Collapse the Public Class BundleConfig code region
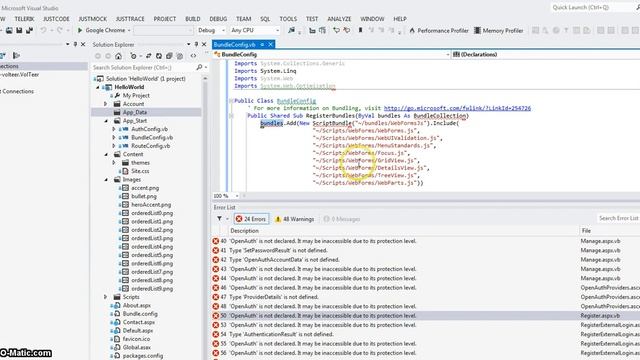The height and width of the screenshot is (360, 640). tap(231, 101)
